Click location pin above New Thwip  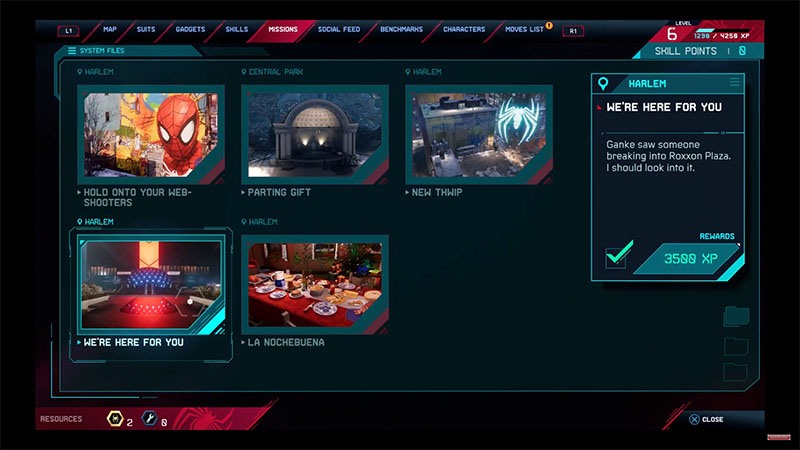[x=408, y=72]
